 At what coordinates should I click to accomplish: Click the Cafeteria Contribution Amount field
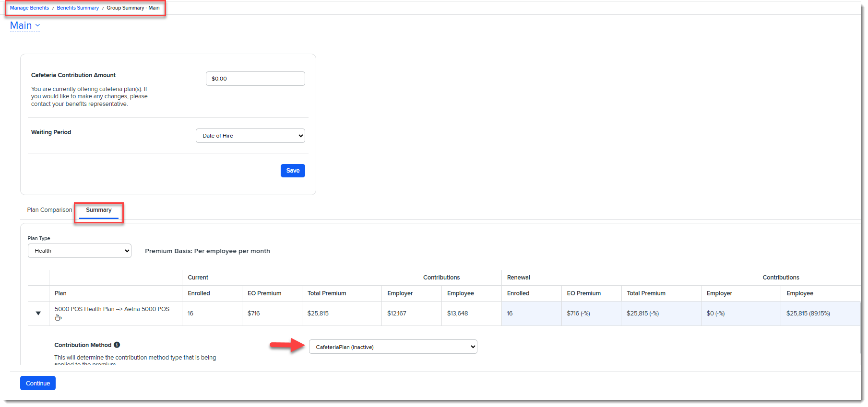pos(255,79)
